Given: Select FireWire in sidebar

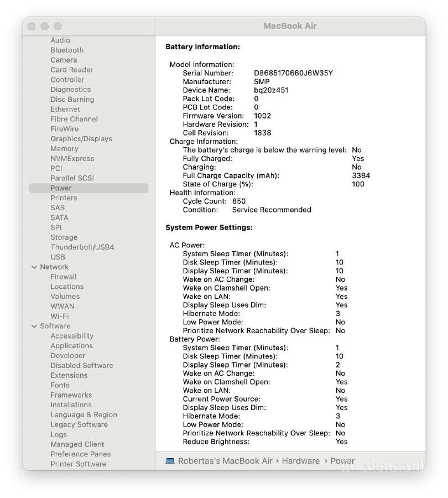Looking at the screenshot, I should click(x=65, y=129).
